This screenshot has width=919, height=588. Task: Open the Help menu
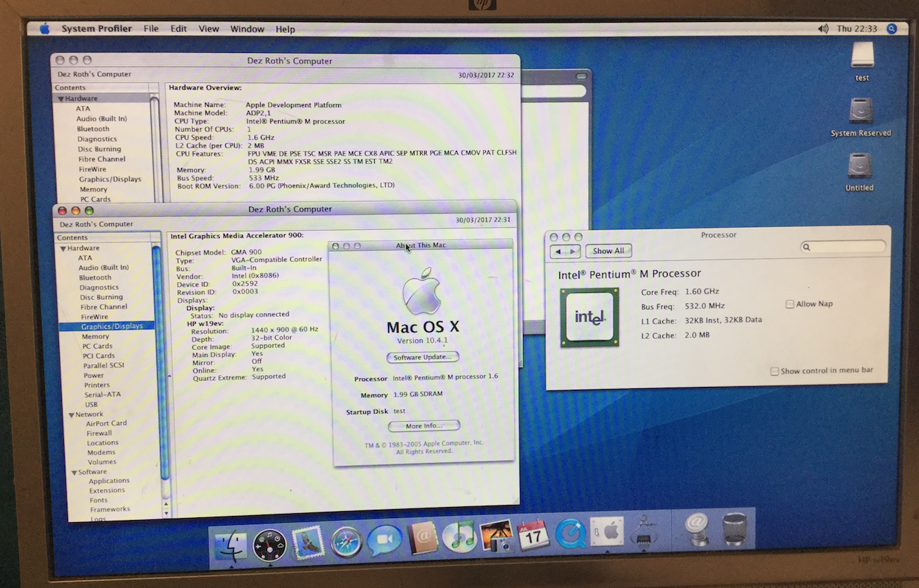coord(286,30)
